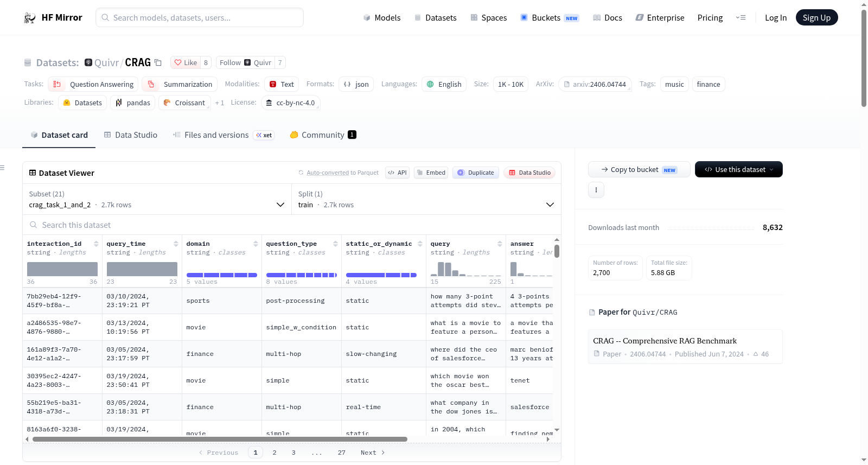
Task: Open Data Studio from the viewer toolbar
Action: 529,173
